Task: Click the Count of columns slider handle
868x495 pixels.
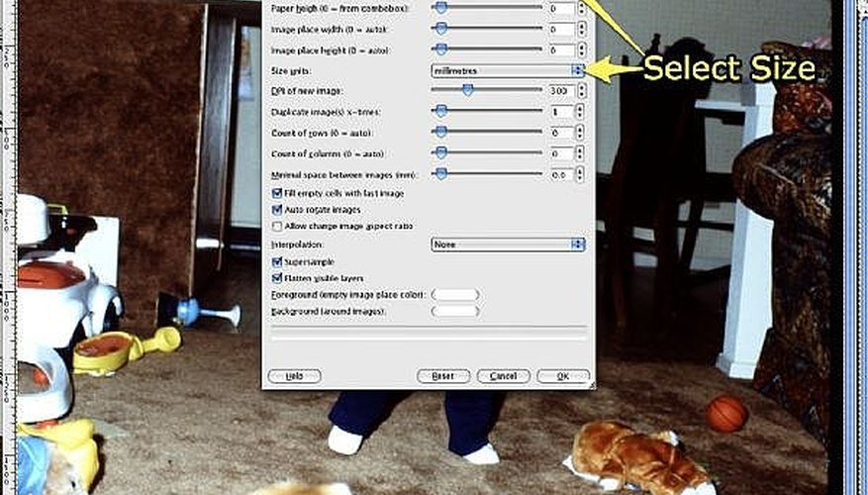Action: pyautogui.click(x=440, y=153)
